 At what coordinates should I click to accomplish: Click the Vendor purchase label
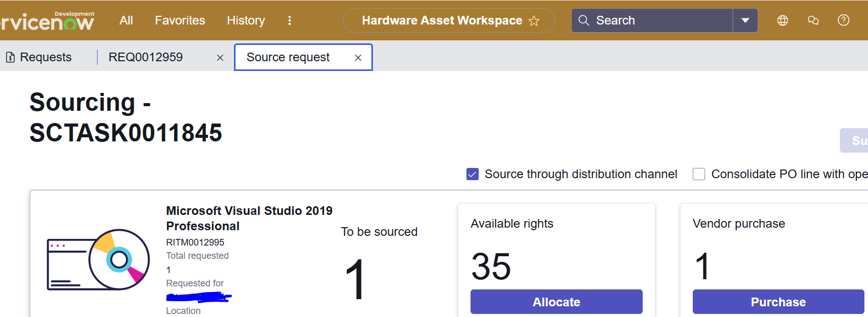(739, 224)
